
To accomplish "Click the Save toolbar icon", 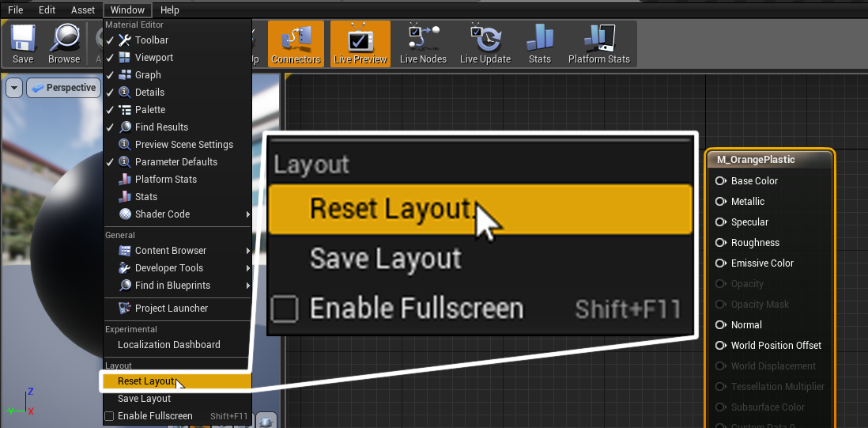I will [23, 44].
